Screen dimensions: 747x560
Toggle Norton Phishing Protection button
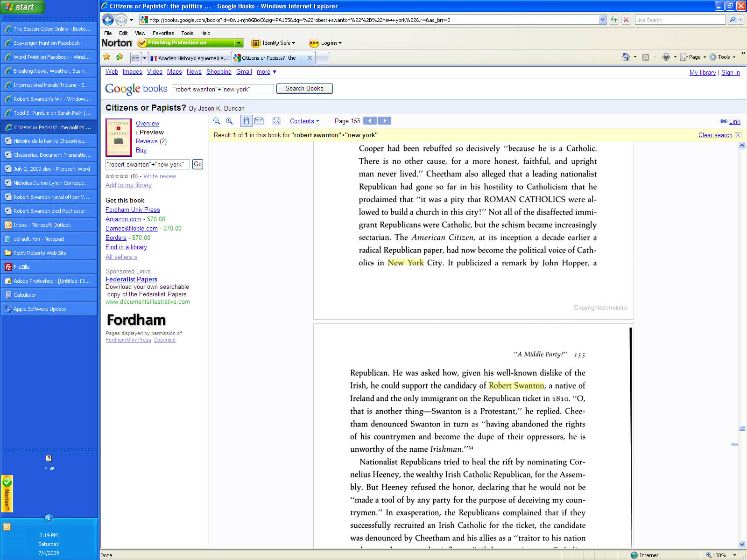pos(190,43)
